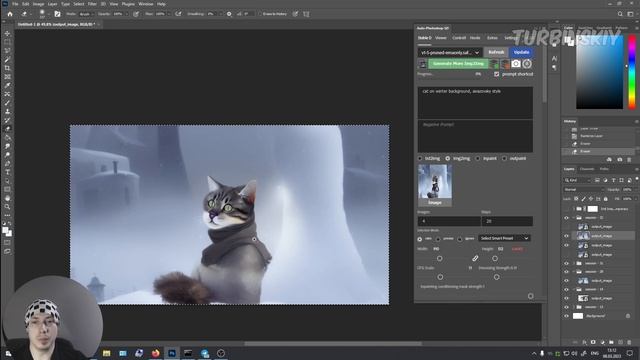Click the hue strip in Color panel
Image resolution: width=640 pixels, height=360 pixels.
pos(632,72)
